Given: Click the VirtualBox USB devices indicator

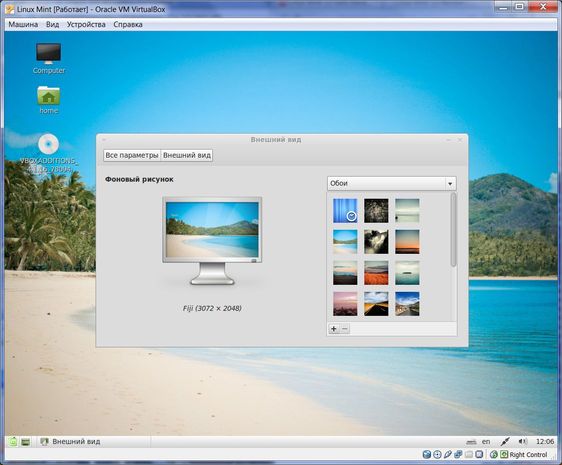Looking at the screenshot, I should (447, 454).
